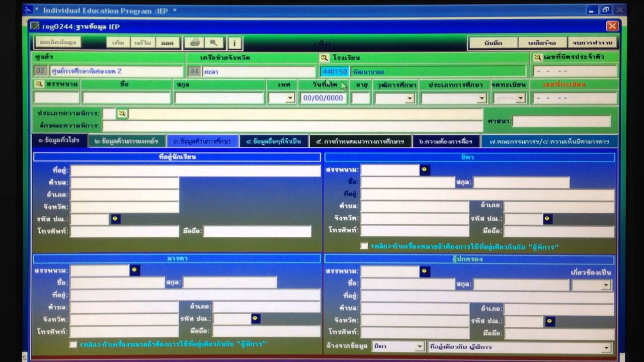This screenshot has width=644, height=362.
Task: Switch to the ๒.ข้อมูลด้านการแพทย์ tab
Action: pyautogui.click(x=126, y=141)
